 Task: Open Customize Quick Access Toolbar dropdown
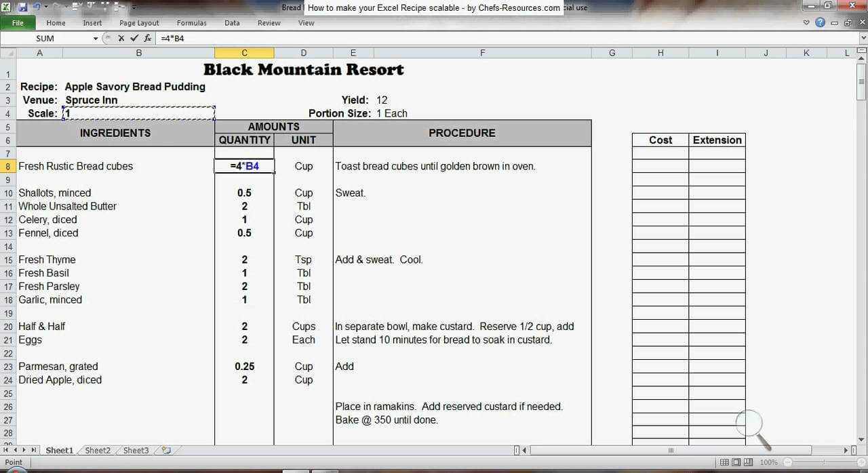(x=134, y=8)
